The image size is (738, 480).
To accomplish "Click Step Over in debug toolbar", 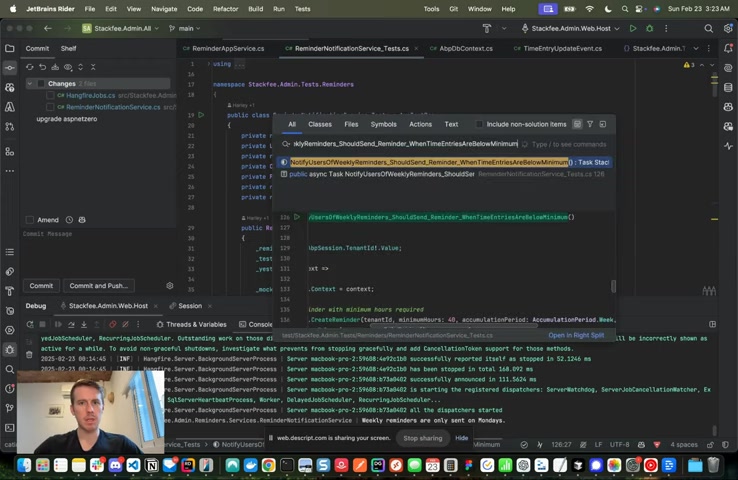I will click(71, 324).
